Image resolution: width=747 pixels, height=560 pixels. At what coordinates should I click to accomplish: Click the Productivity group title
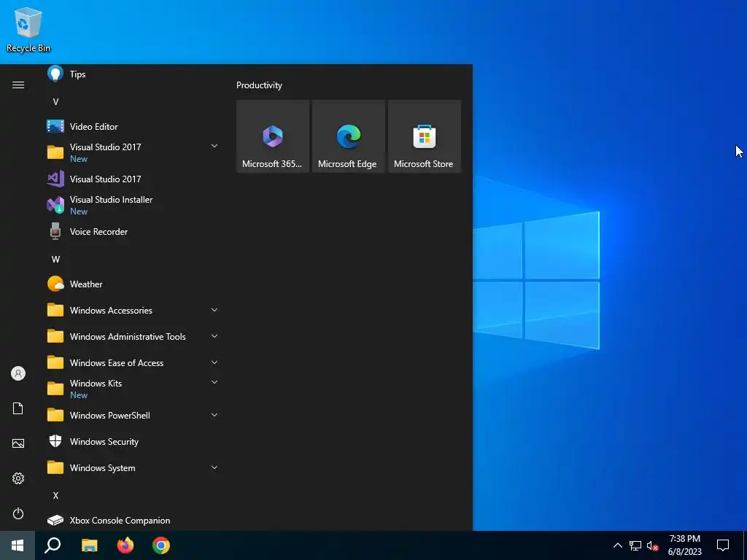259,85
